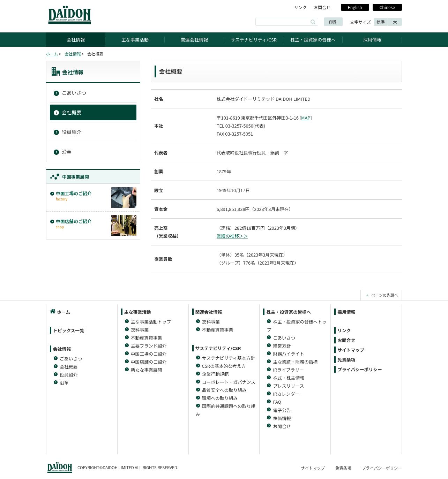Screen dimensions: 448x479
Task: Click the 印刷 print button
Action: point(333,22)
